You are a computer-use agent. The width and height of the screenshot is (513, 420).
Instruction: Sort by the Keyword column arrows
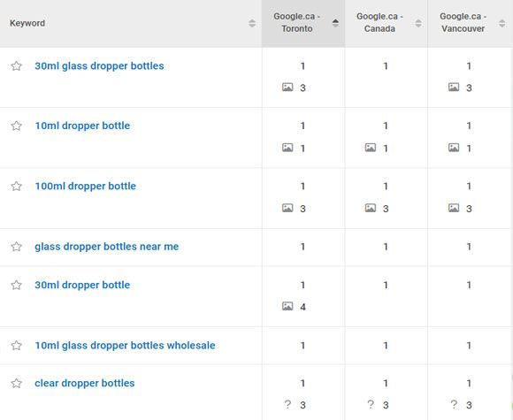[x=252, y=23]
